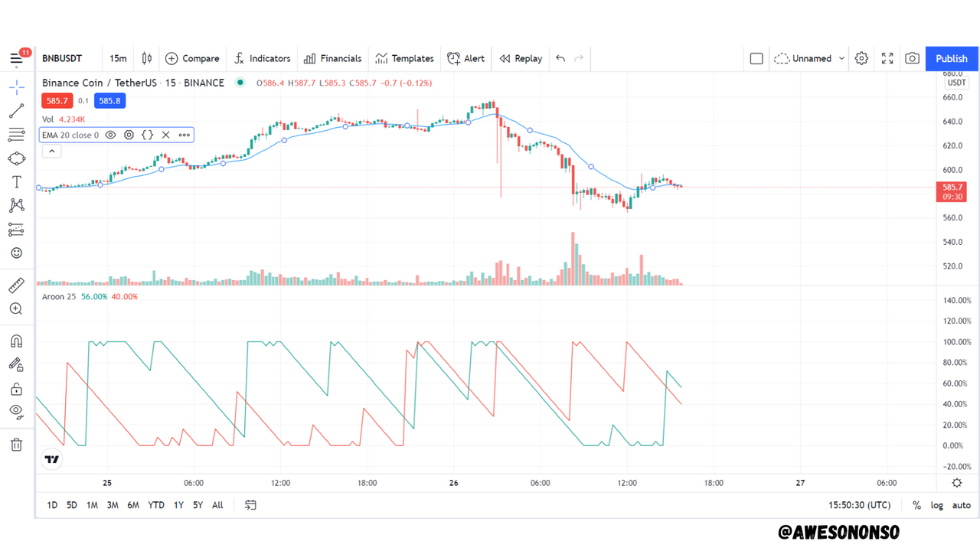
Task: Enter fullscreen mode
Action: tap(887, 58)
